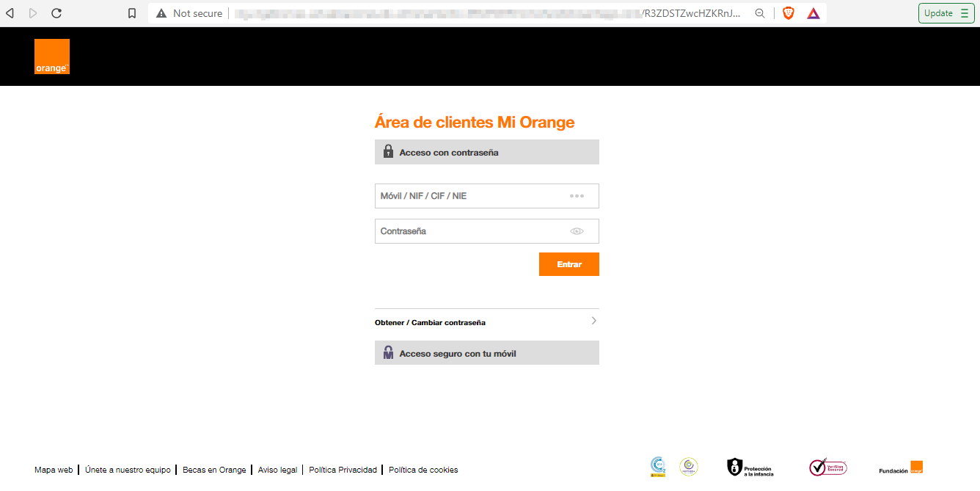The image size is (980, 491).
Task: Switch to Acceso seguro con tu móvil
Action: [486, 352]
